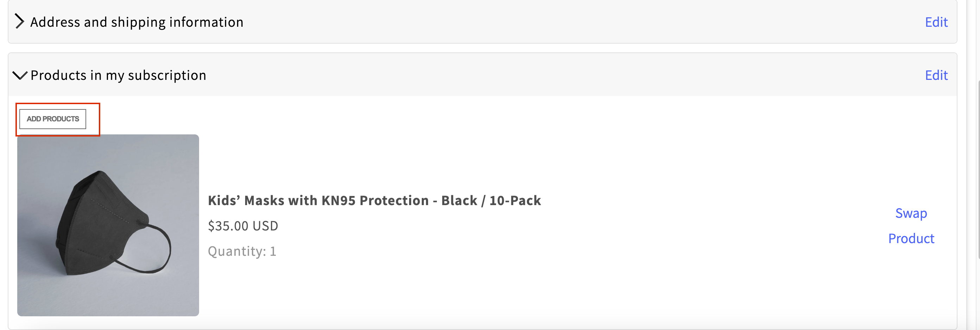Click the ADD PRODUCTS button
Viewport: 980px width, 330px height.
[x=53, y=119]
